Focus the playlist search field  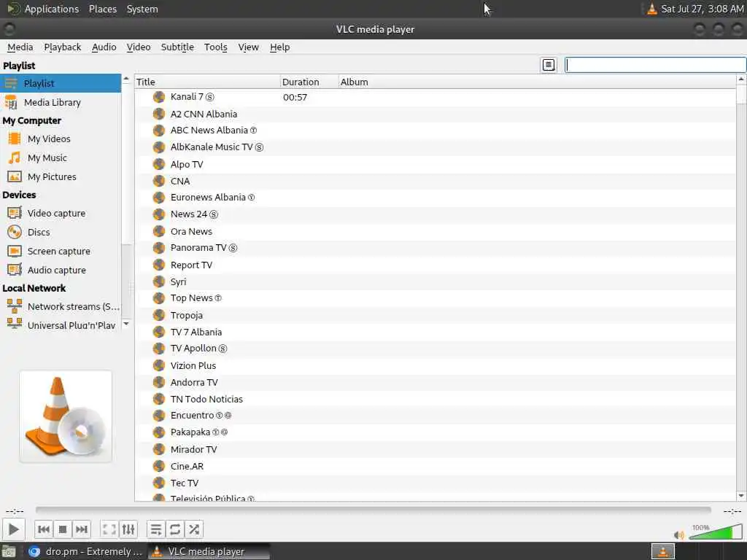click(x=655, y=65)
